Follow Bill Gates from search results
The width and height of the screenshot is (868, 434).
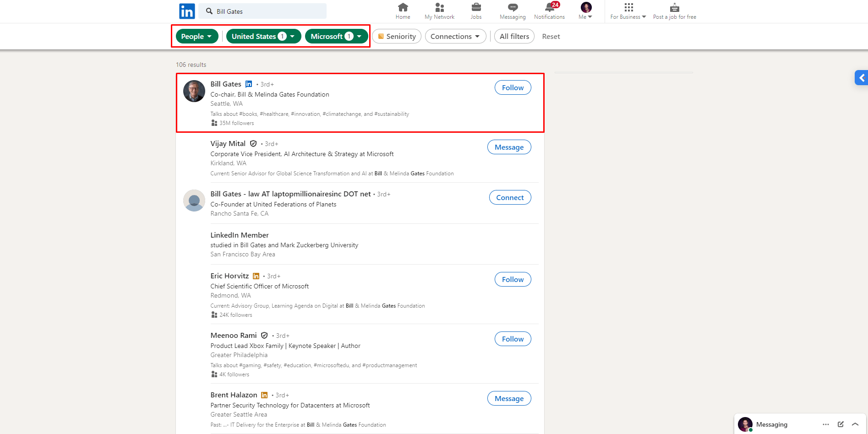pos(512,87)
